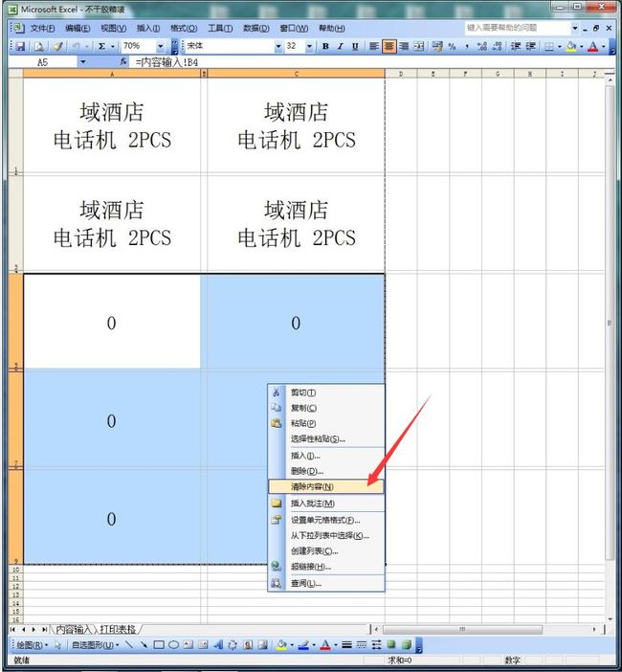The width and height of the screenshot is (622, 672).
Task: Choose 查阅(L)... from the context menu
Action: coord(326,583)
